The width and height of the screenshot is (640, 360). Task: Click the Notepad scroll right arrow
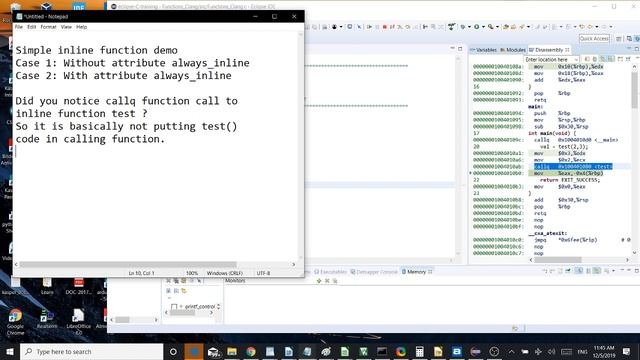(293, 264)
